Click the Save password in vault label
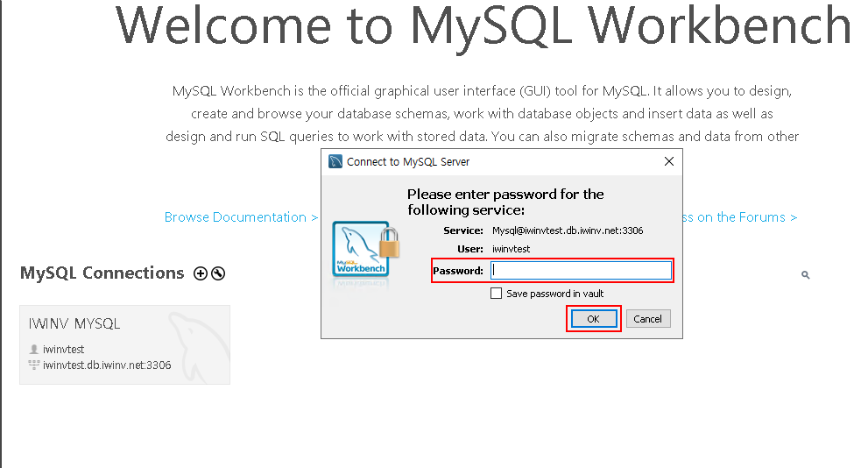This screenshot has width=868, height=468. click(x=554, y=294)
